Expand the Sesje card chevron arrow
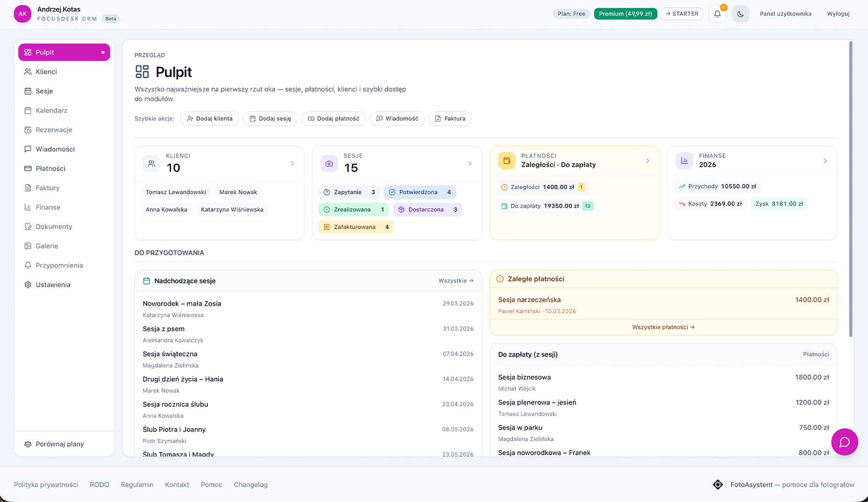 [470, 164]
